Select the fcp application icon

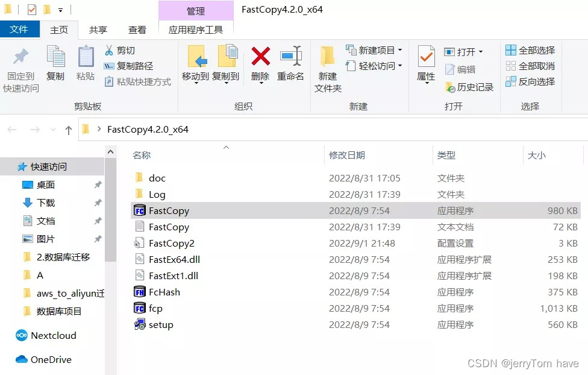click(x=140, y=308)
